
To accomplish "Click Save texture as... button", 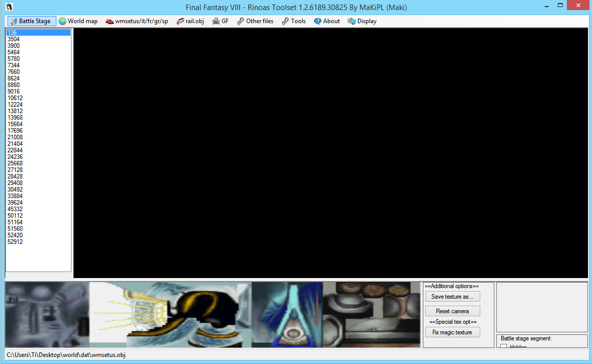I will [452, 297].
